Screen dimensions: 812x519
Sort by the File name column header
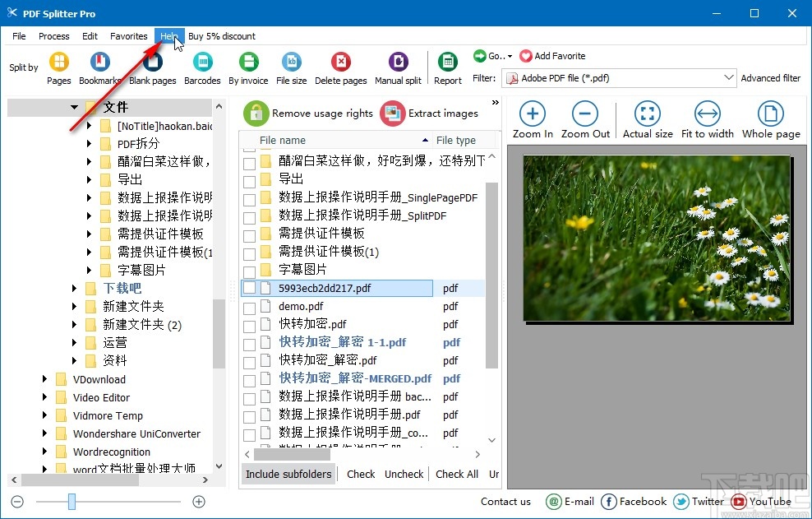pyautogui.click(x=335, y=140)
